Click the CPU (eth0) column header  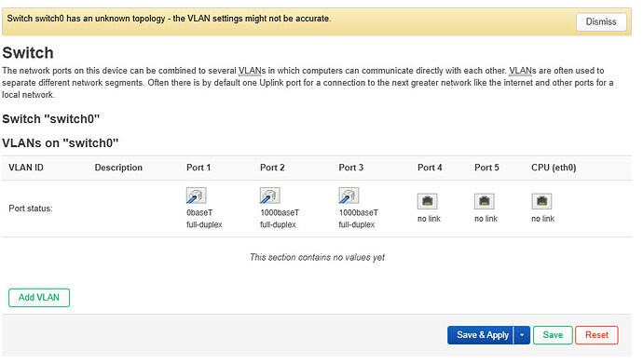pos(554,168)
